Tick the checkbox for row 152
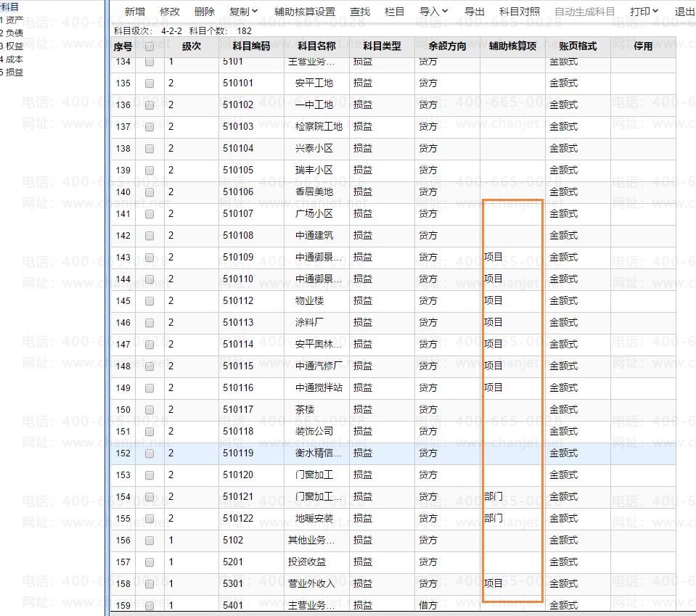This screenshot has width=696, height=616. 150,453
